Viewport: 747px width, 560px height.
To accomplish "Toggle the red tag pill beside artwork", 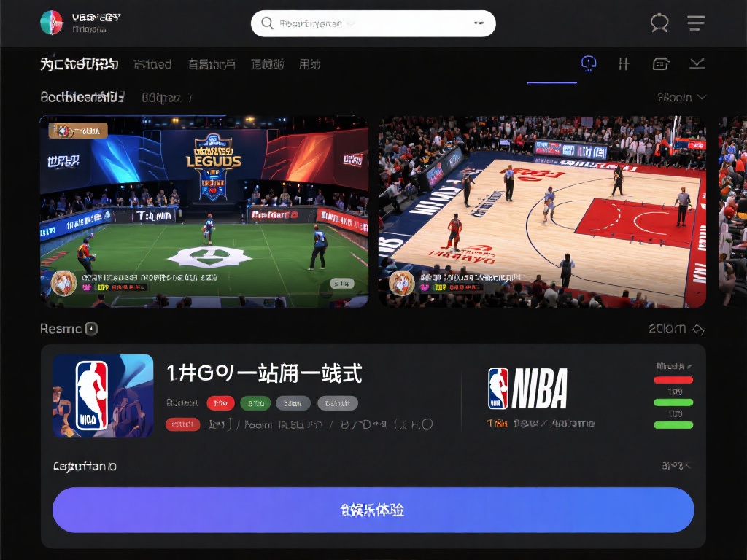I will tap(182, 424).
